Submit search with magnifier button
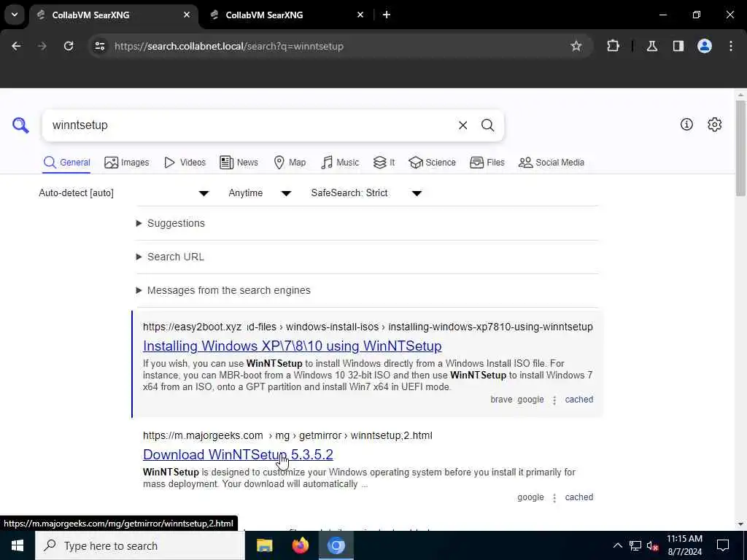 click(487, 125)
